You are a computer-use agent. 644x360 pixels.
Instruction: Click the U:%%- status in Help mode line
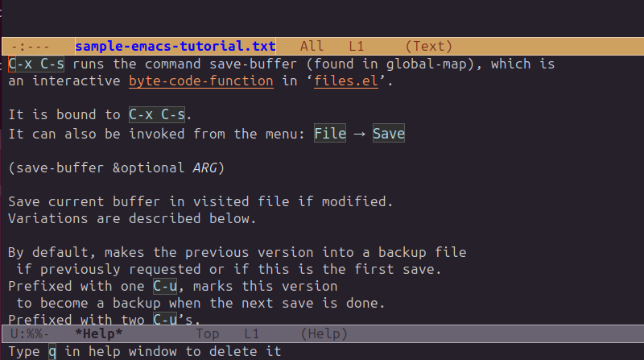click(31, 333)
